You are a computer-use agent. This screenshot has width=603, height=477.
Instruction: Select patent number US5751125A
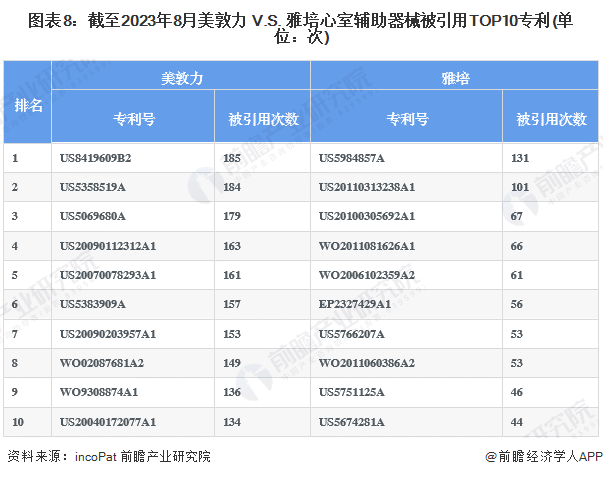[351, 392]
